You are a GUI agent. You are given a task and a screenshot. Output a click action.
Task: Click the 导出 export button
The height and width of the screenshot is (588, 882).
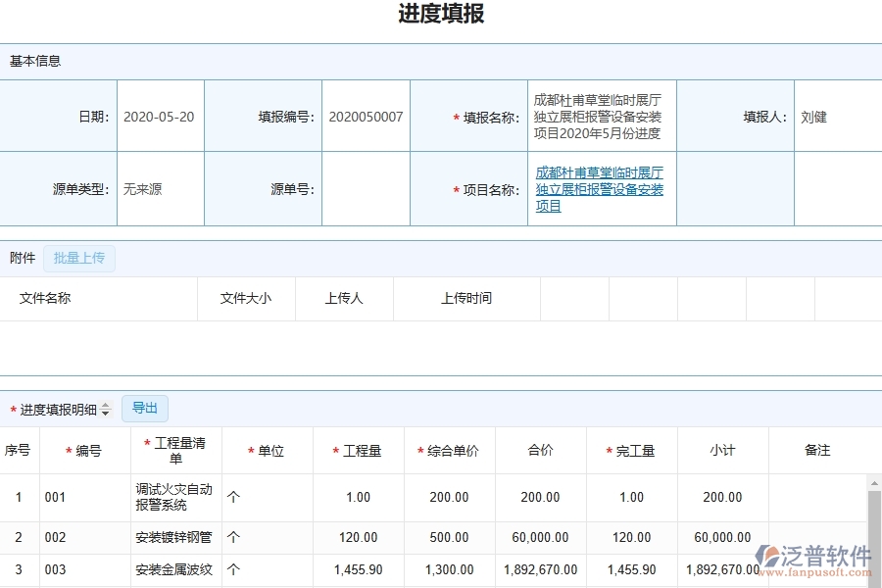tap(144, 408)
